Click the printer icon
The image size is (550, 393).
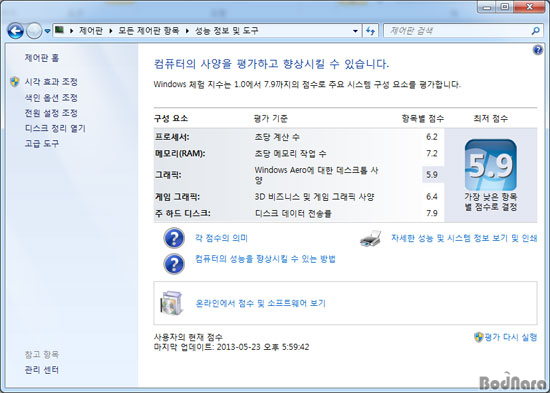[370, 239]
